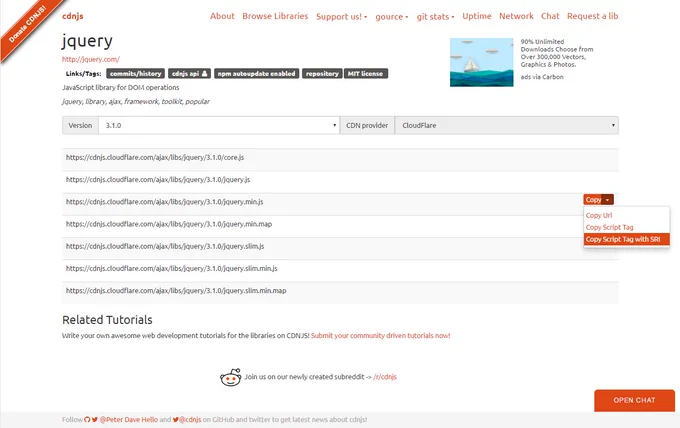Select the jquery.slim.min.js URL row
This screenshot has height=428, width=680.
[340, 269]
